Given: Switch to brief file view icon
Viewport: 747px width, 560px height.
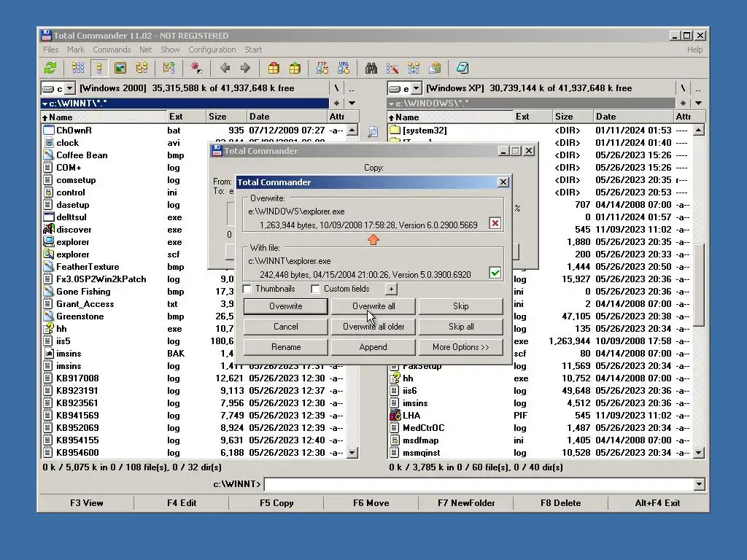Looking at the screenshot, I should point(77,68).
